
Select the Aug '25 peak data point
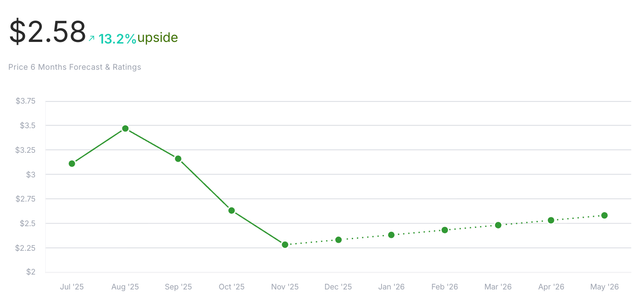[x=125, y=129]
